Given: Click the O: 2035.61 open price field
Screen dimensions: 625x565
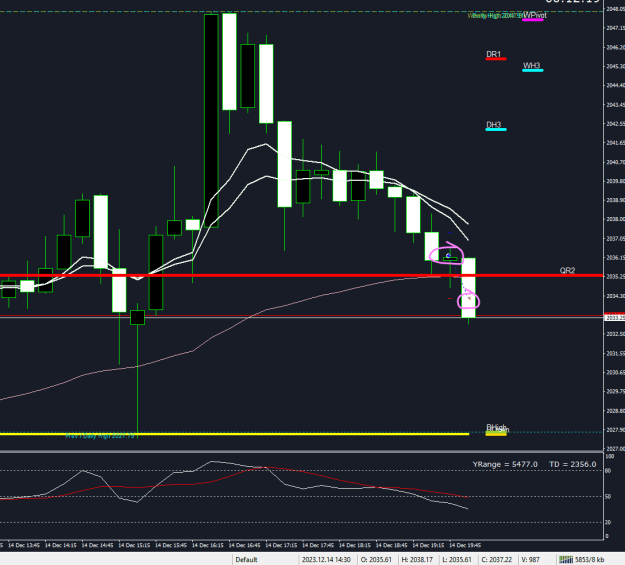Looking at the screenshot, I should click(x=376, y=559).
